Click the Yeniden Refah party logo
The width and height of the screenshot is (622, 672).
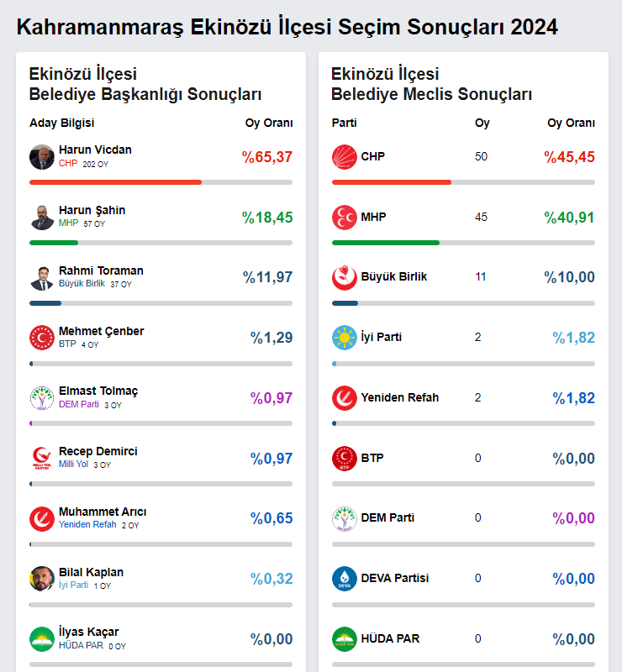345,397
